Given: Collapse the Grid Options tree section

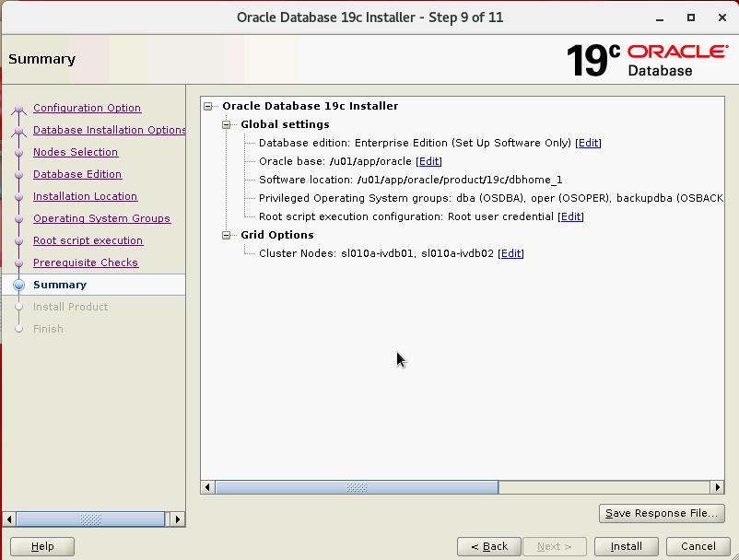Looking at the screenshot, I should [227, 235].
